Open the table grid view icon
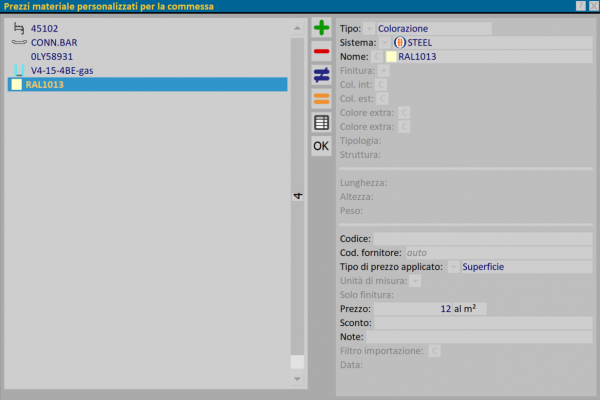This screenshot has width=600, height=400. pos(321,122)
